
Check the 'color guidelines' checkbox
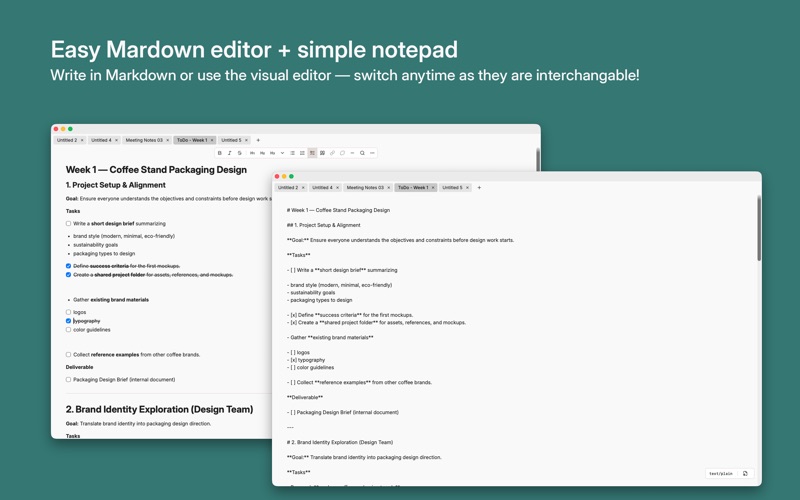(68, 330)
